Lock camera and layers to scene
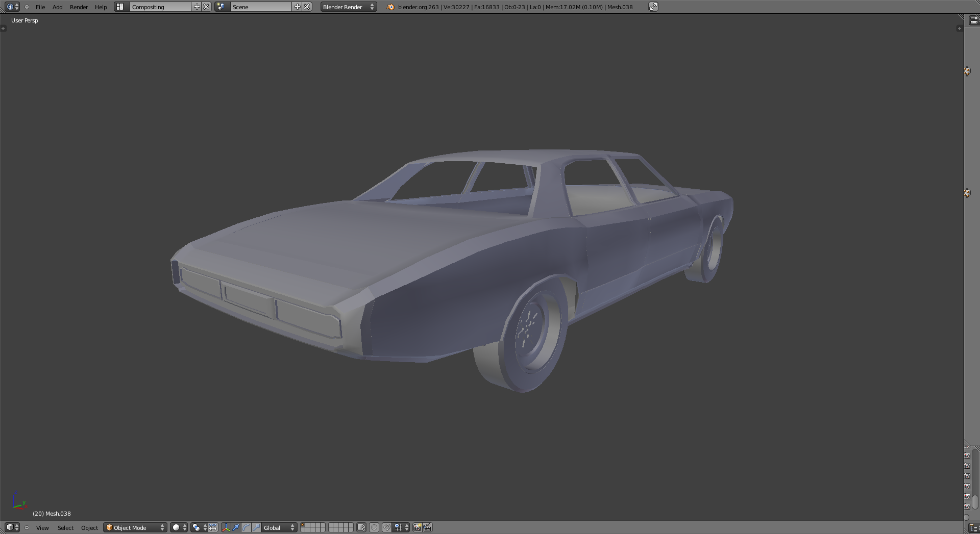This screenshot has height=534, width=980. [361, 527]
